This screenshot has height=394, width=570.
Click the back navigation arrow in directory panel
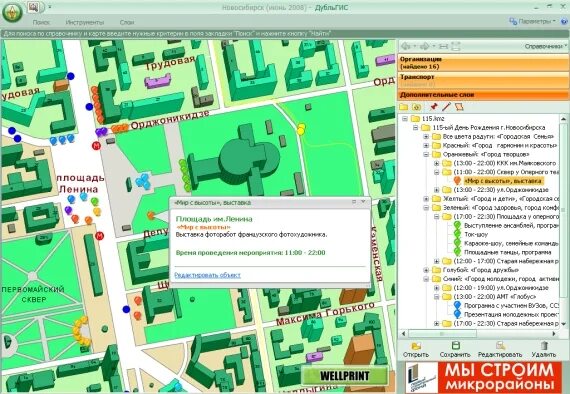[x=406, y=46]
